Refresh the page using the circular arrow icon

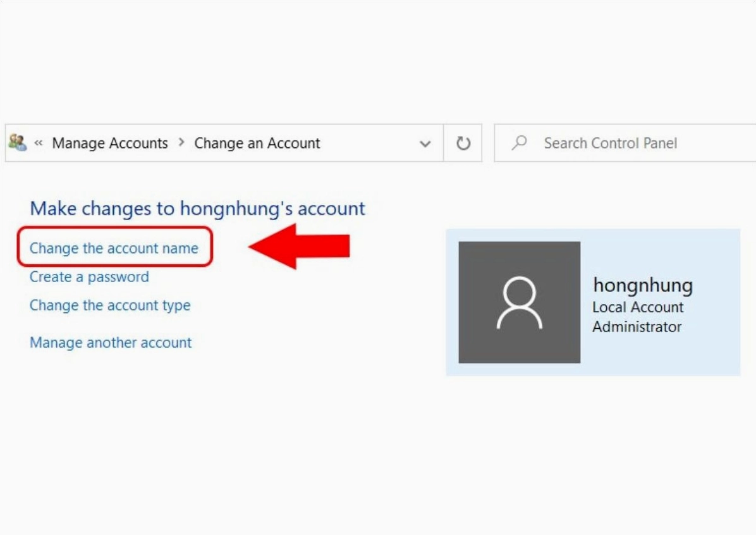click(463, 143)
